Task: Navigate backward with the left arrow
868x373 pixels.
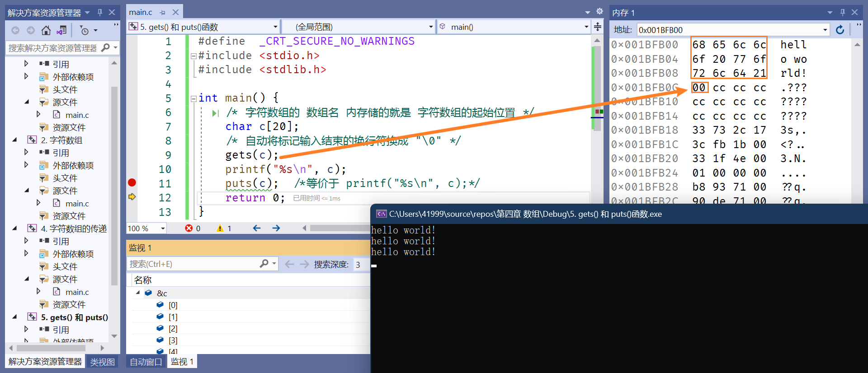Action: click(x=257, y=228)
